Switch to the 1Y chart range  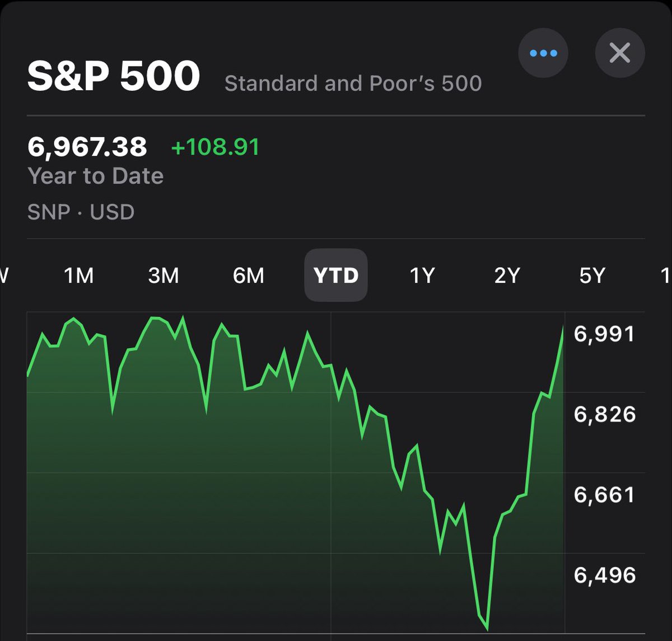click(x=422, y=275)
